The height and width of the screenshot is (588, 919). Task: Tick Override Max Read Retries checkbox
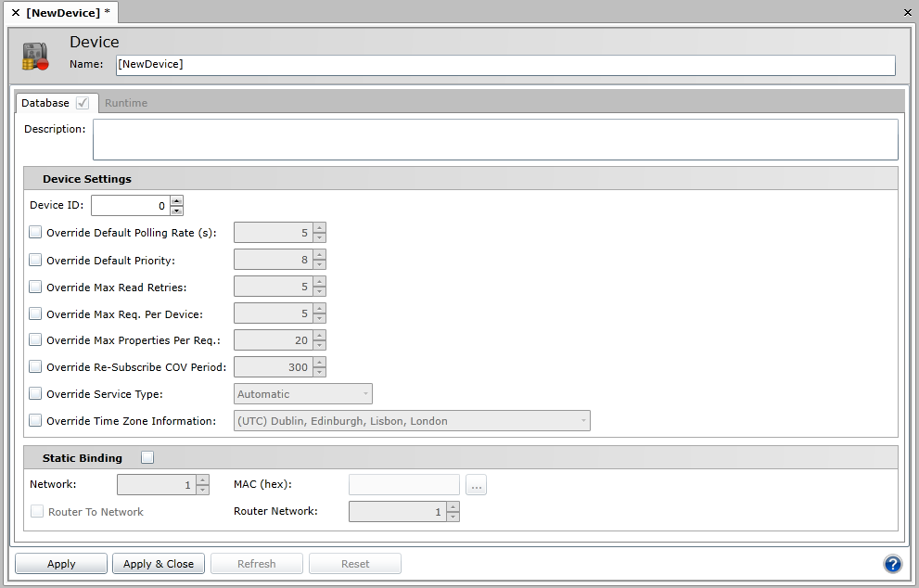point(36,288)
